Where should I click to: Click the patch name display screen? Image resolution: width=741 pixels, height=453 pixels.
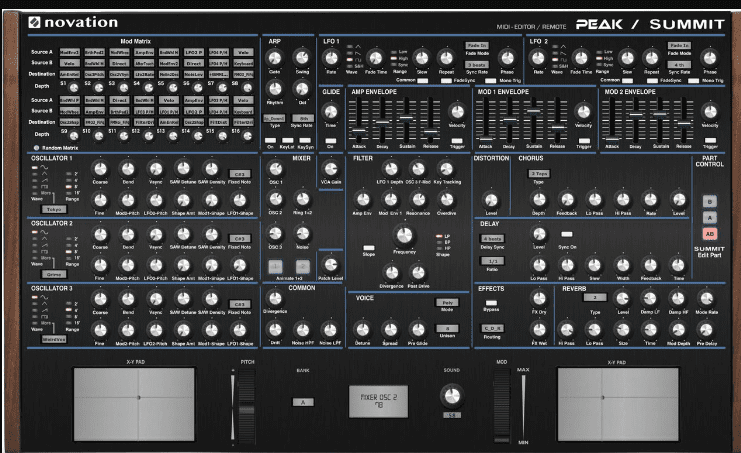coord(378,401)
